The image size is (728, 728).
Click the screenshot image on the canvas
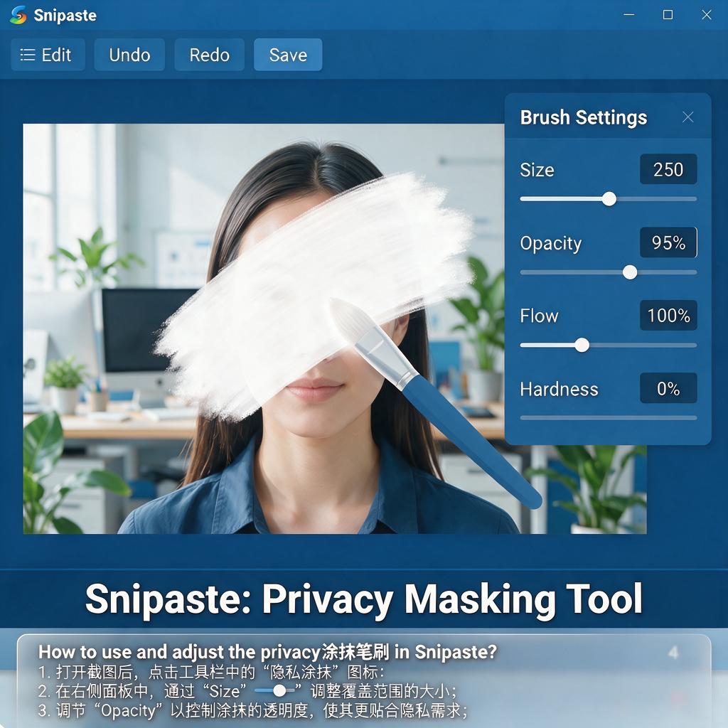[334, 328]
